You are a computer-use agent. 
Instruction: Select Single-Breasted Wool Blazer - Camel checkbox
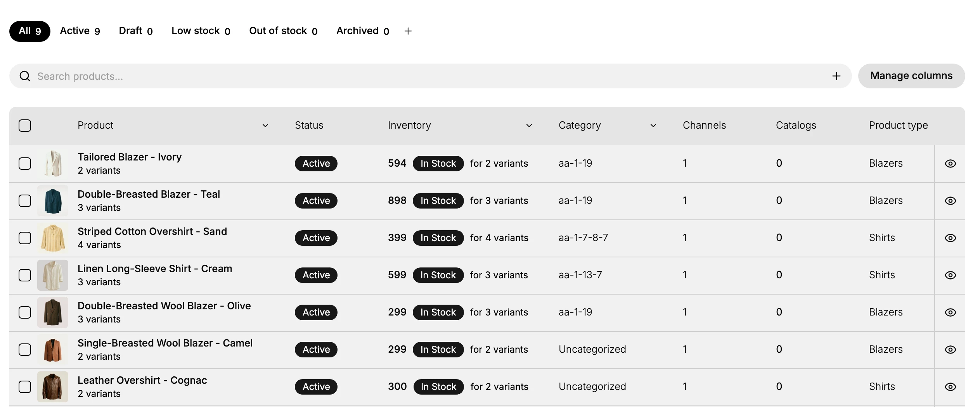25,350
